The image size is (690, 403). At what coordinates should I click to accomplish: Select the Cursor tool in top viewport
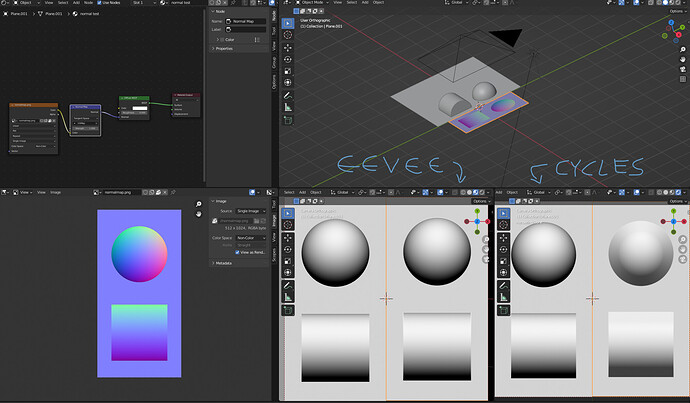pos(288,35)
